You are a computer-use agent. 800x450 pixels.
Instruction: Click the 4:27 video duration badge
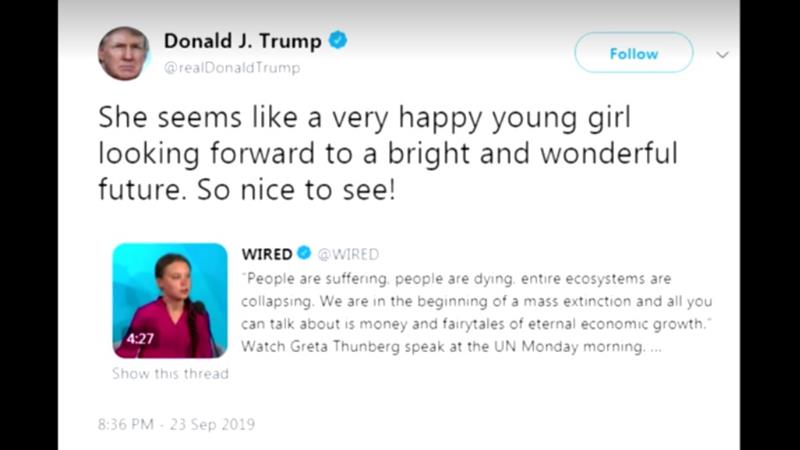(x=139, y=339)
